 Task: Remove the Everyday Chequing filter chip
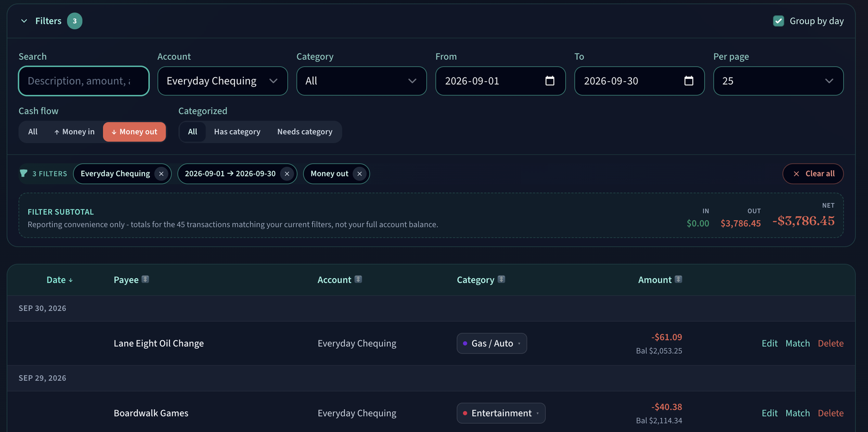[x=161, y=174]
